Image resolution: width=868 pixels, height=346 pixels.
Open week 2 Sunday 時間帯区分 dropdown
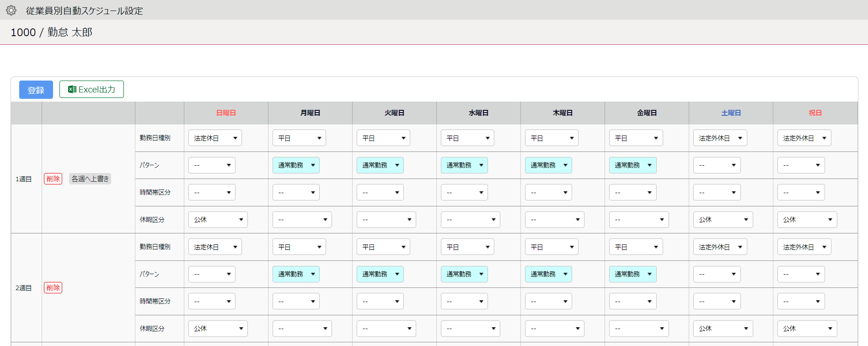point(212,301)
